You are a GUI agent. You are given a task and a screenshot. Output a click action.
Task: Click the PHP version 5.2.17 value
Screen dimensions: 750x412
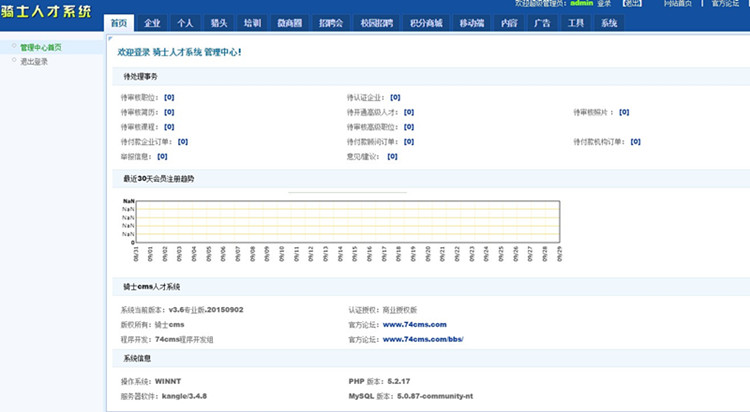[398, 381]
